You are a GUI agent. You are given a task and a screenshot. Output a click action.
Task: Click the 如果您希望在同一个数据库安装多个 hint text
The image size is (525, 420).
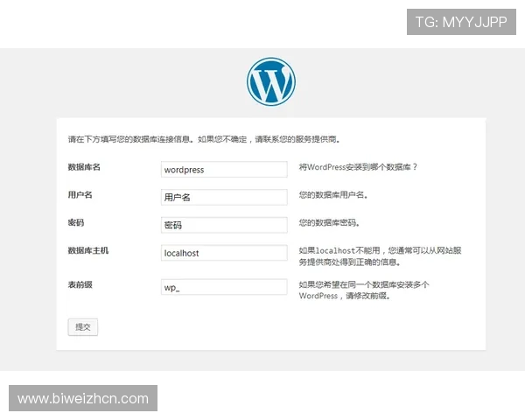(x=364, y=290)
